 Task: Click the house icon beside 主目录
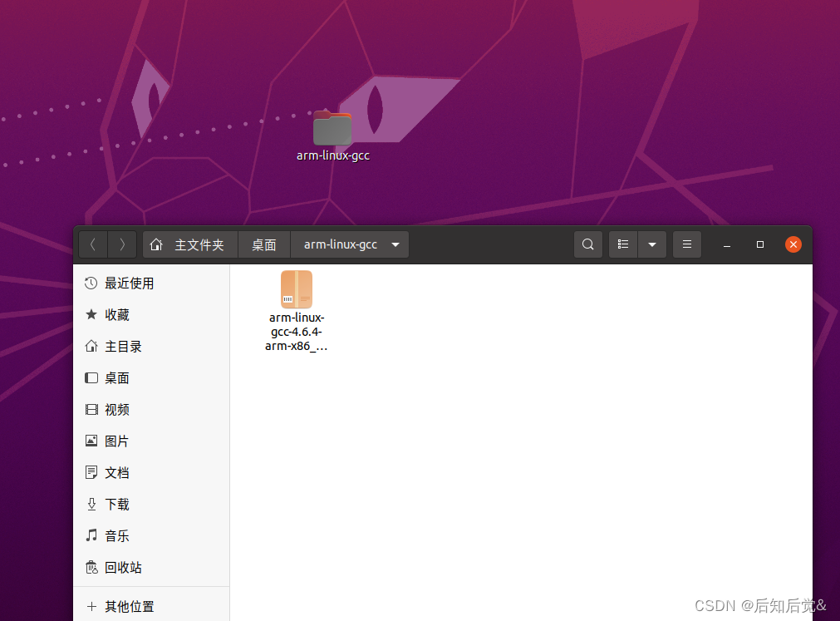(91, 346)
